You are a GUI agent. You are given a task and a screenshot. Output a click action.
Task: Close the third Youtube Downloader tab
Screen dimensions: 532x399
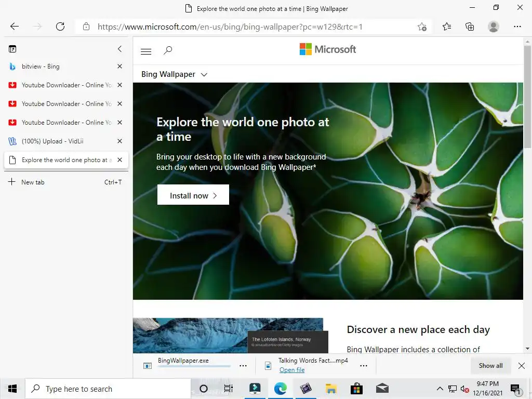coord(119,123)
